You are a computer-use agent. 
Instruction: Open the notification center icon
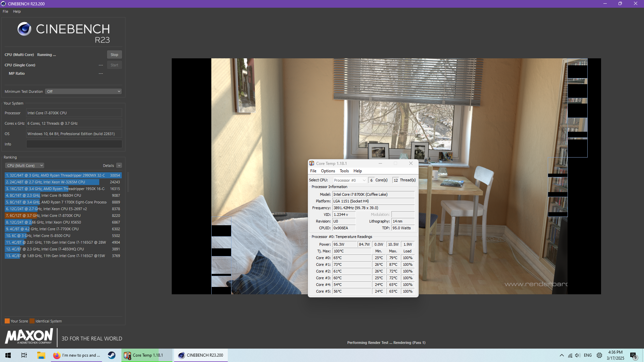click(633, 356)
